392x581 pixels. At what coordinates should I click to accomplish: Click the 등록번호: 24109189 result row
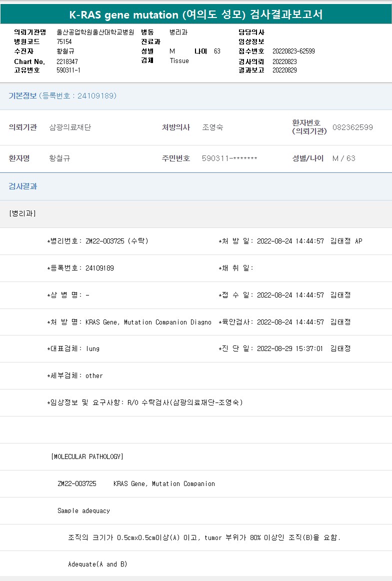tap(80, 268)
